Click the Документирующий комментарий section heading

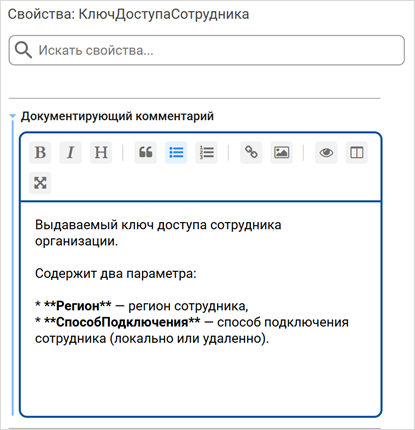click(117, 116)
